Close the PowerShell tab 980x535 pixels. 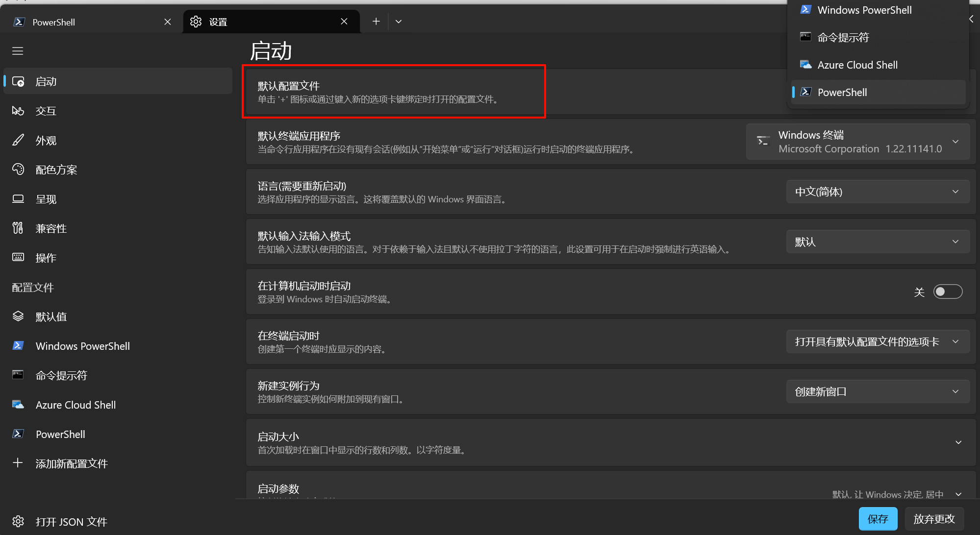(x=168, y=22)
